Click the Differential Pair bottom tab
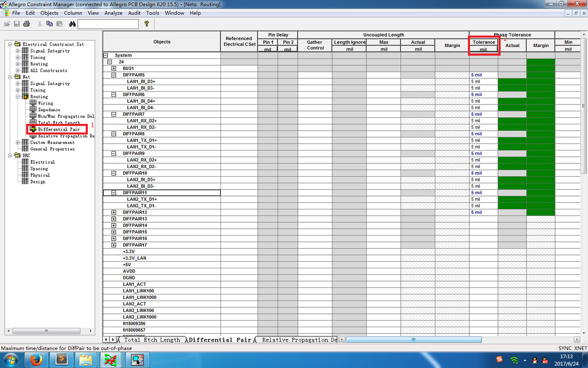Image resolution: width=588 pixels, height=368 pixels. point(220,340)
